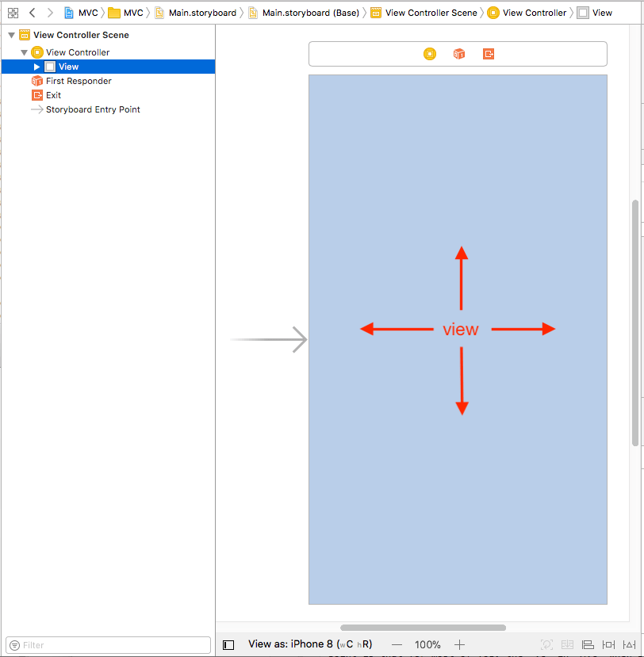Collapse the View Controller Scene tree
The height and width of the screenshot is (657, 644).
pos(11,36)
